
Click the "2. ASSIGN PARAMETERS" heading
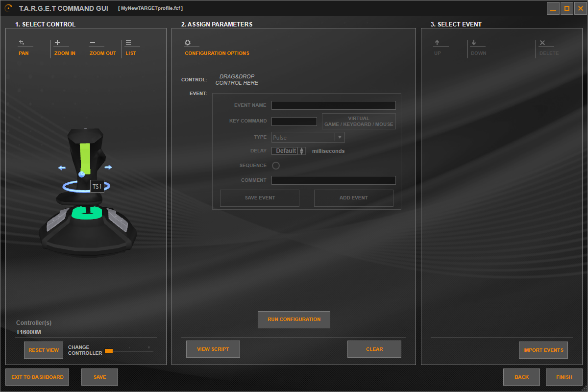click(217, 24)
